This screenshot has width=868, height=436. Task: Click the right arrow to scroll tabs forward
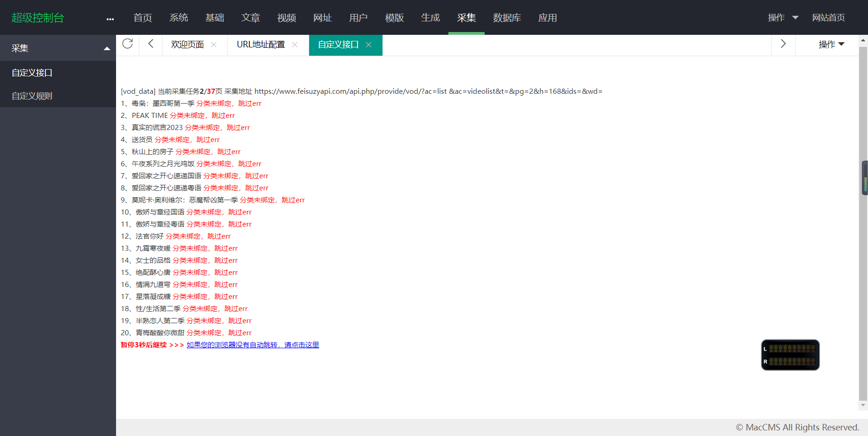(783, 44)
